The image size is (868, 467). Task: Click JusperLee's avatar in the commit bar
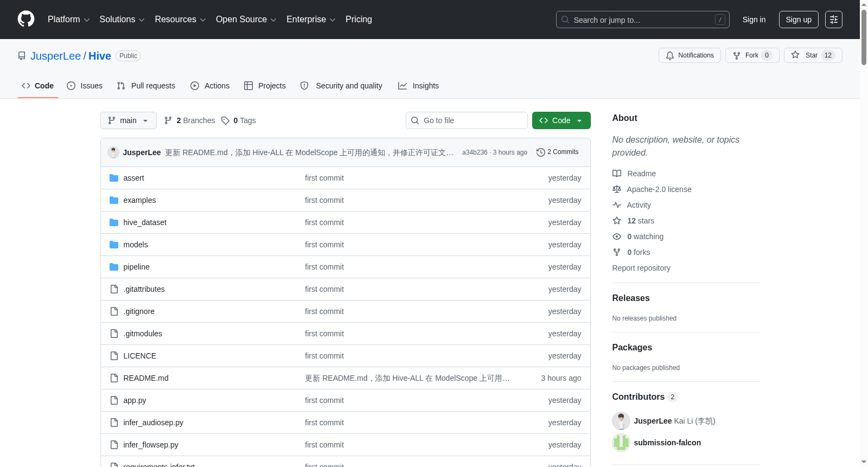(x=113, y=152)
